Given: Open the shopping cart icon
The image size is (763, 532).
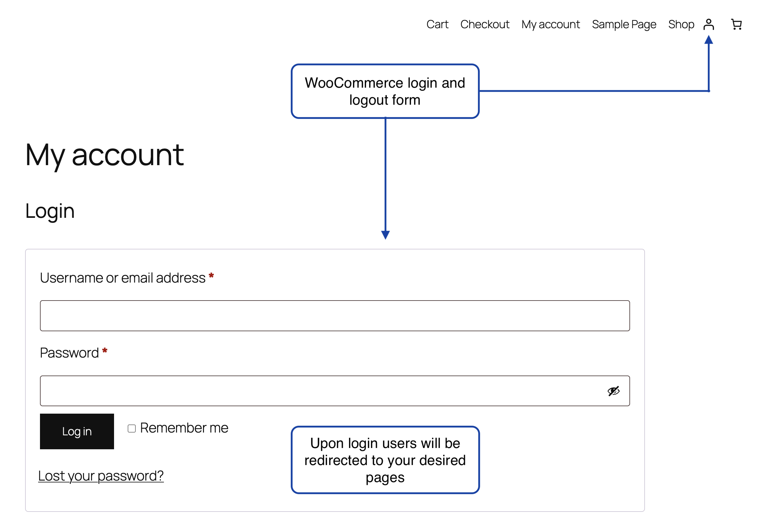Looking at the screenshot, I should tap(736, 24).
